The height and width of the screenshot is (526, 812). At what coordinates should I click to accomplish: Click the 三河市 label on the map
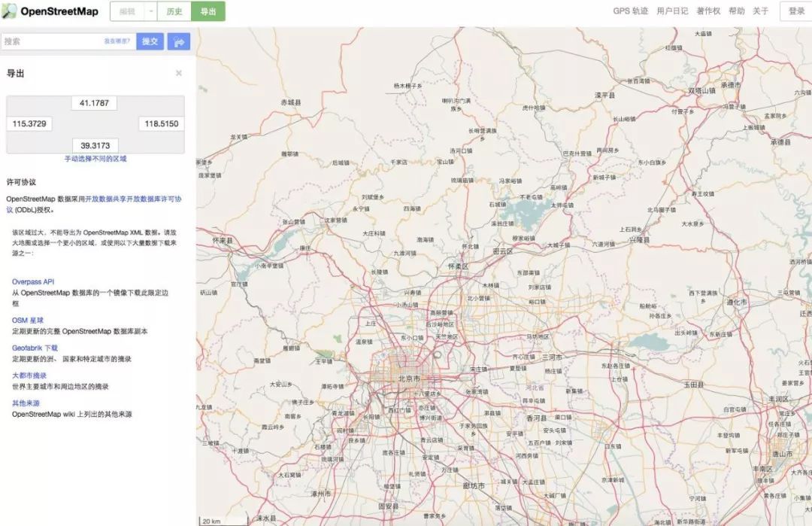click(x=552, y=357)
